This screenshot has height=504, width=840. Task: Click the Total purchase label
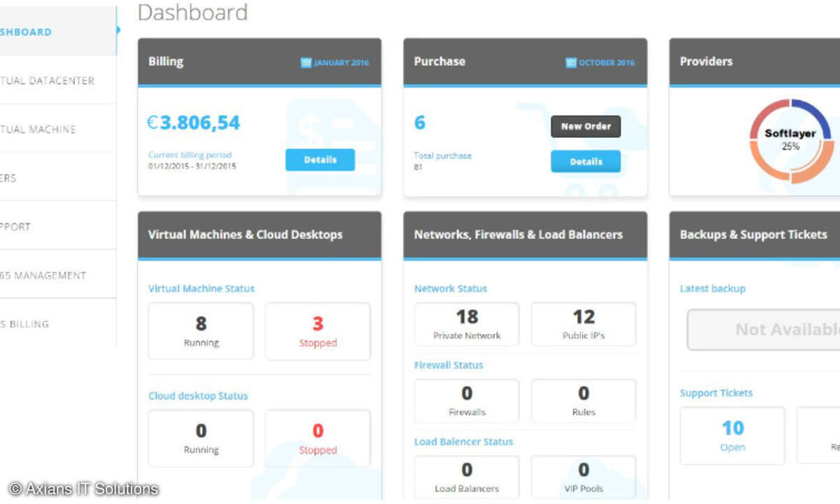(x=443, y=155)
